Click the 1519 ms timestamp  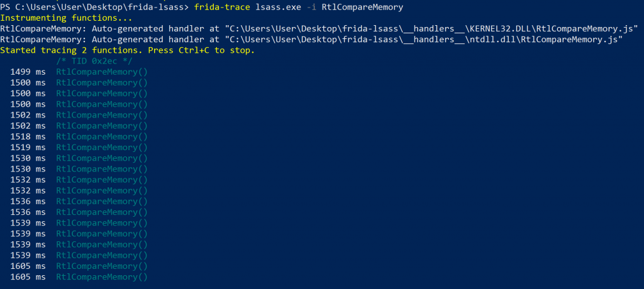[x=28, y=147]
